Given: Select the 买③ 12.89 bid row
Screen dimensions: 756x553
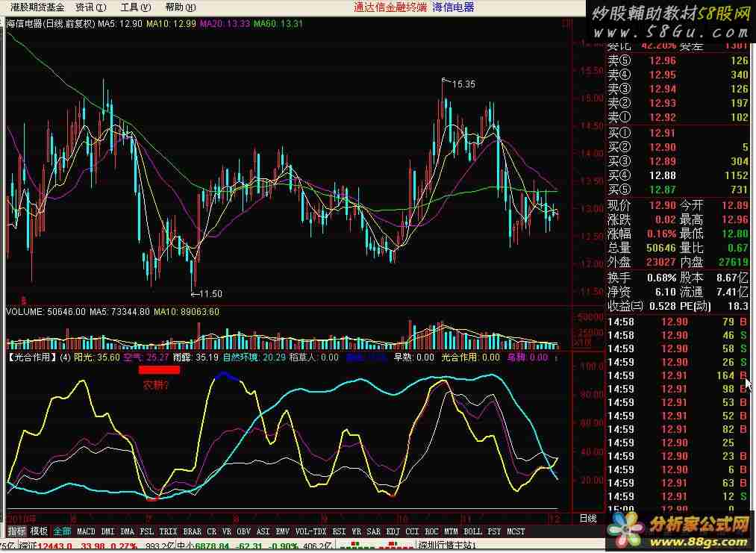Looking at the screenshot, I should coord(678,161).
